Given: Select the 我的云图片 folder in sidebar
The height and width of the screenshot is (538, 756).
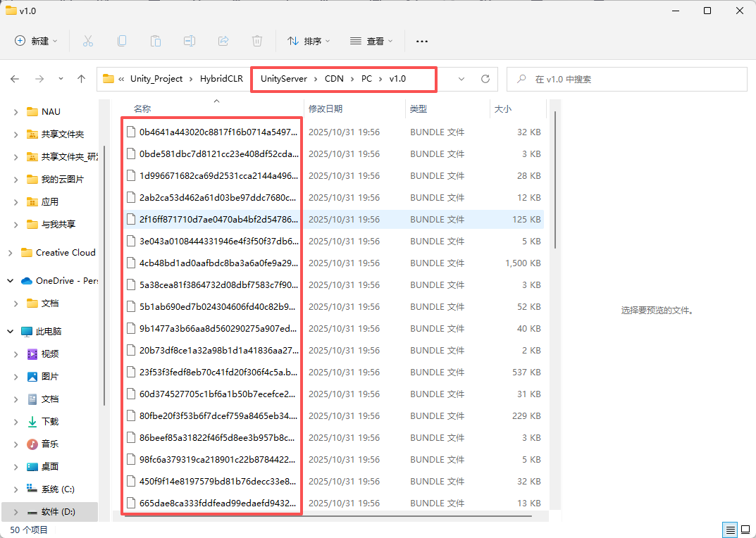Looking at the screenshot, I should (x=63, y=180).
